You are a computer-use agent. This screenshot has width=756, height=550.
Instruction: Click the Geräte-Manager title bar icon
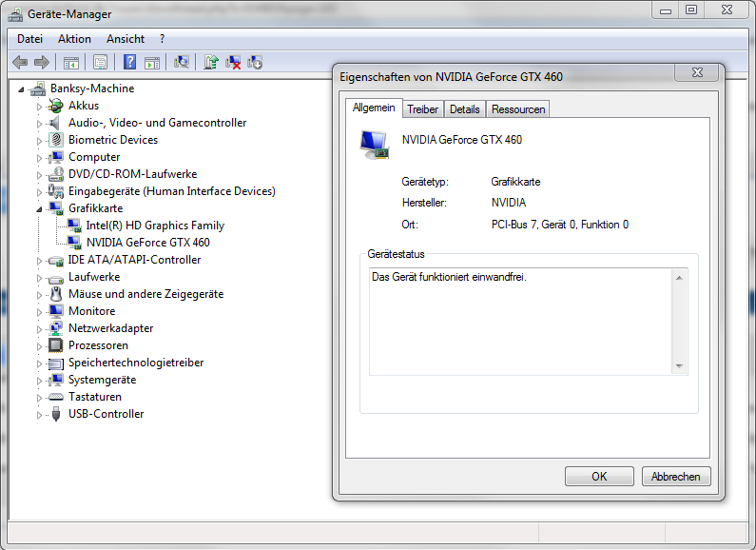[15, 14]
